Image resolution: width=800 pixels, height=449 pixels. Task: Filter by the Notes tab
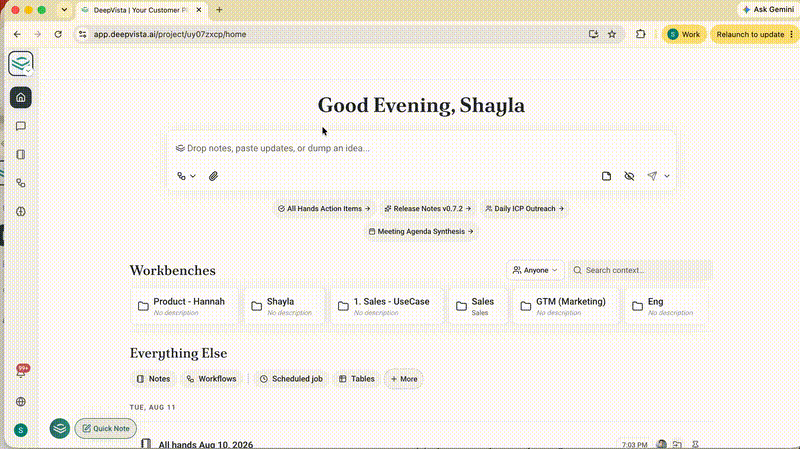click(x=153, y=379)
